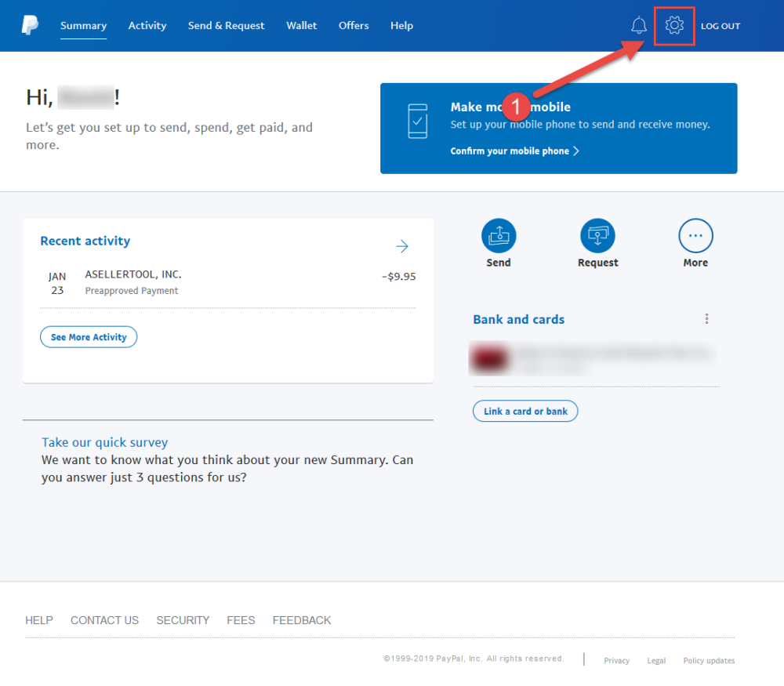The width and height of the screenshot is (784, 686).
Task: Click FEEDBACK in the footer
Action: 302,620
